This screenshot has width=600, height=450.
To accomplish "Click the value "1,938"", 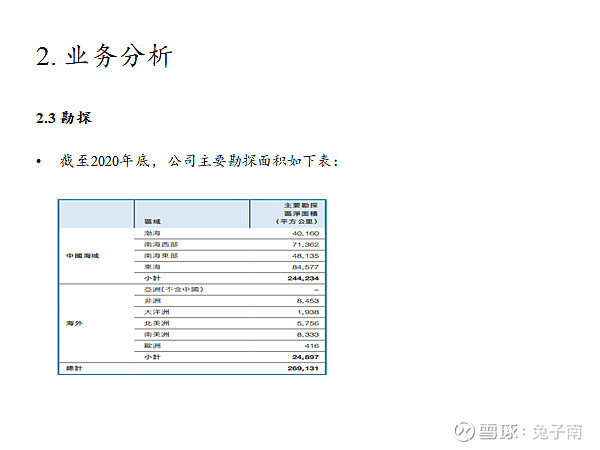I will point(308,312).
